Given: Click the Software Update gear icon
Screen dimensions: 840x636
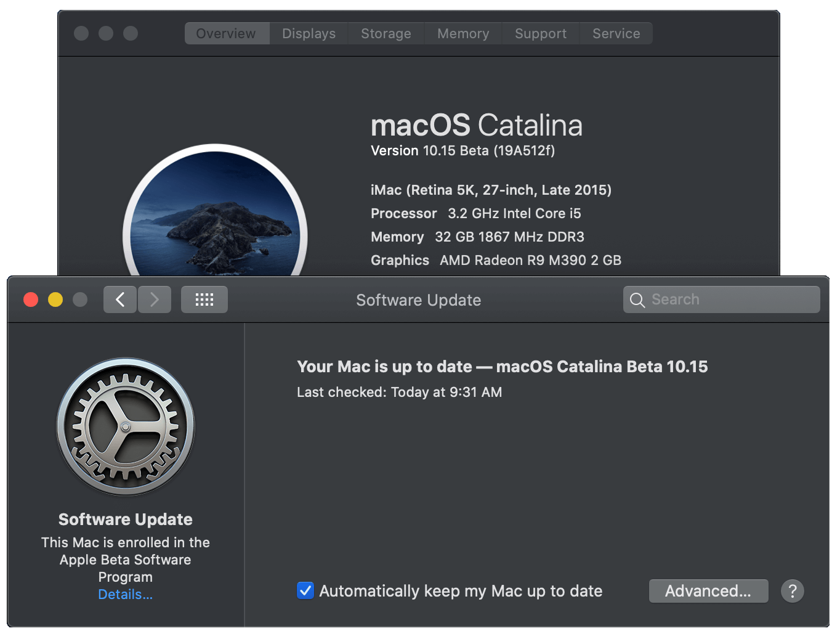Looking at the screenshot, I should (x=125, y=425).
